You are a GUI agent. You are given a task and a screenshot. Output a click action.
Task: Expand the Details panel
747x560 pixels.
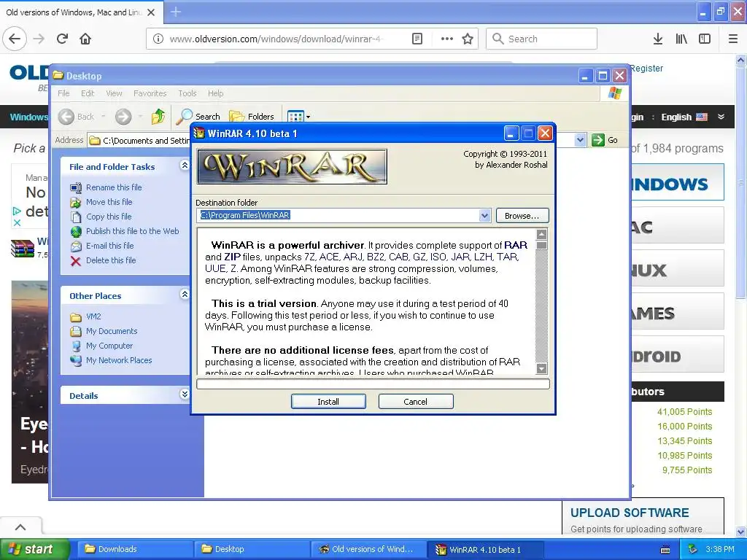pyautogui.click(x=185, y=394)
